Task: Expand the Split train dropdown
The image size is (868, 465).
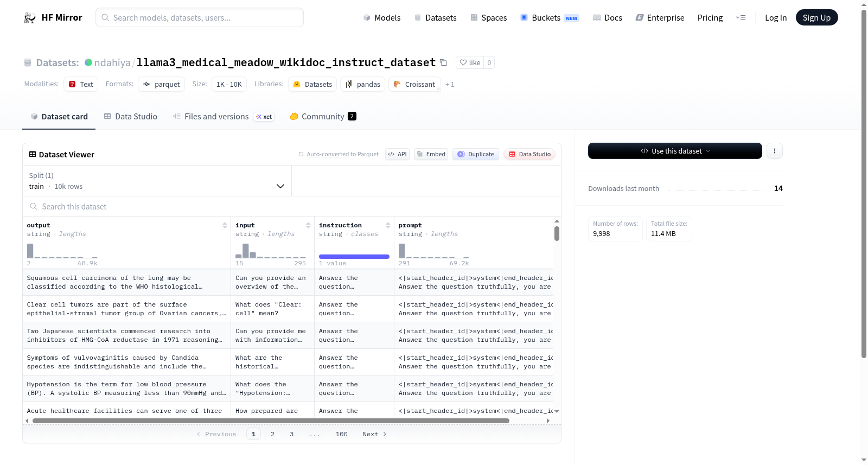Action: (157, 181)
